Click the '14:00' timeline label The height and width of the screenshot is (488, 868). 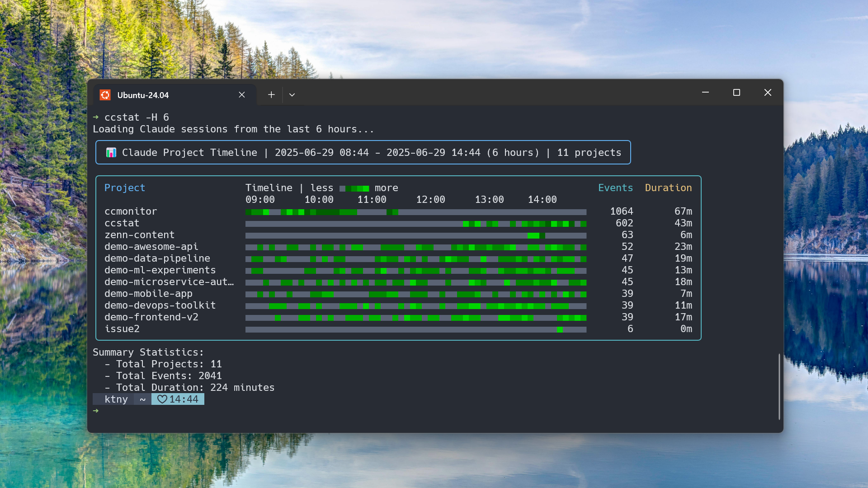click(x=542, y=200)
